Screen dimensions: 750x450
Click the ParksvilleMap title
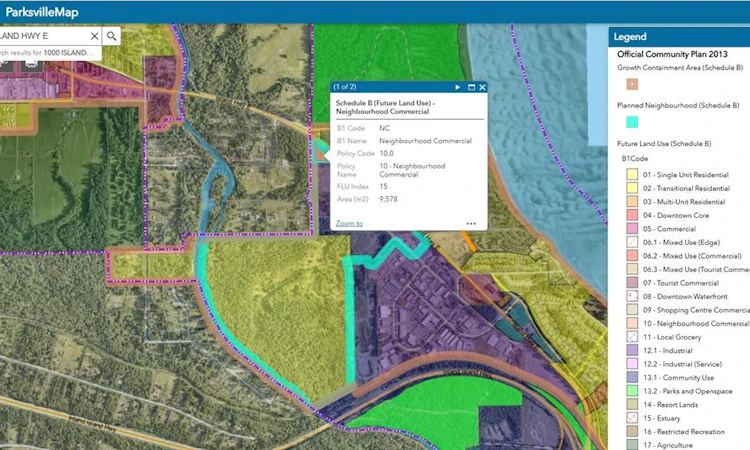tap(42, 12)
